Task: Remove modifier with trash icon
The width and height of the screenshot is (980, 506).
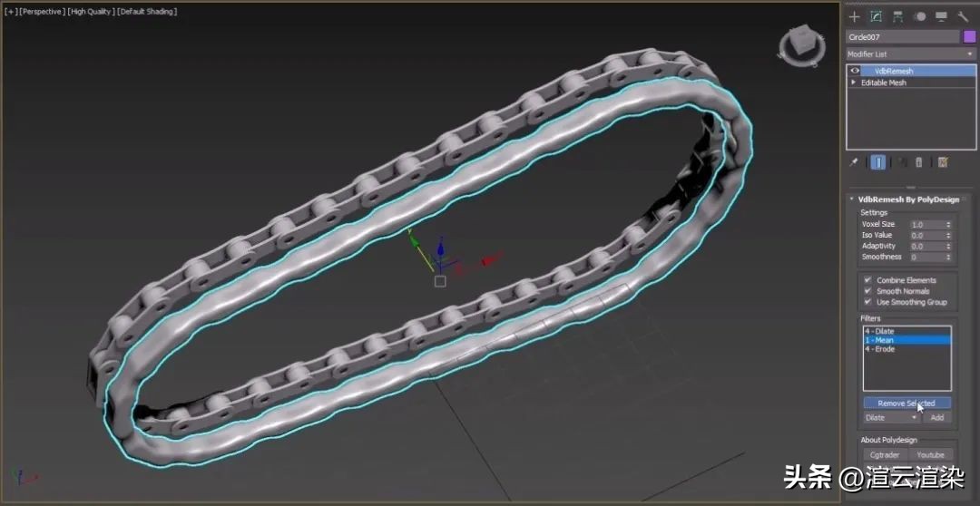Action: (x=918, y=162)
